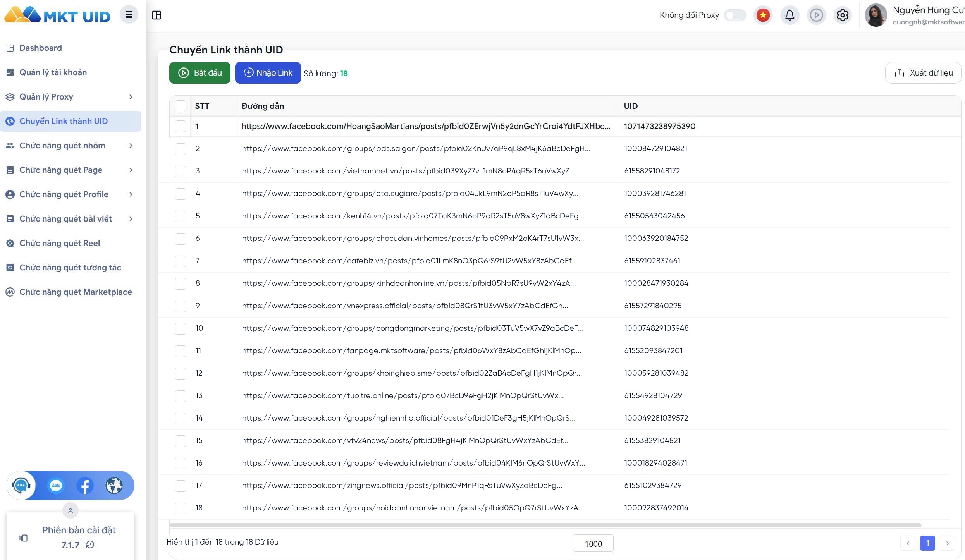Click the horizontal scrollbar under the table
965x560 pixels.
(x=545, y=525)
